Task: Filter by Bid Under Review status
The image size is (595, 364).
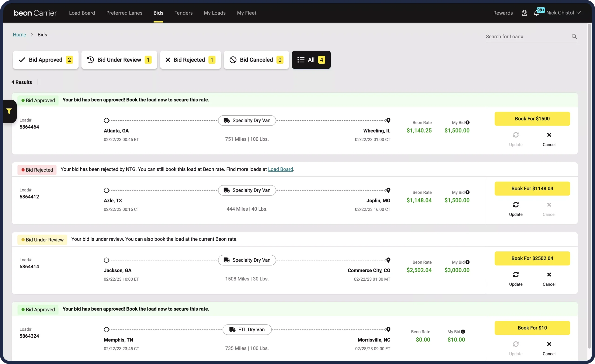Action: (x=119, y=60)
